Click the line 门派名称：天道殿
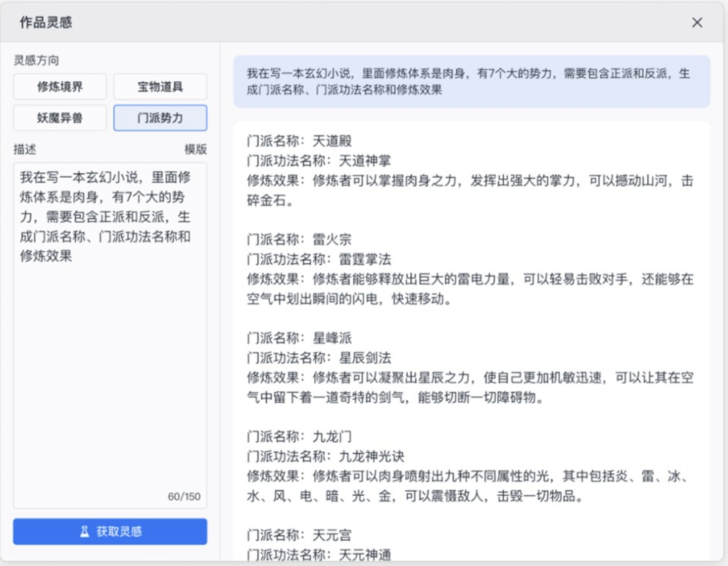Image resolution: width=728 pixels, height=566 pixels. [299, 141]
